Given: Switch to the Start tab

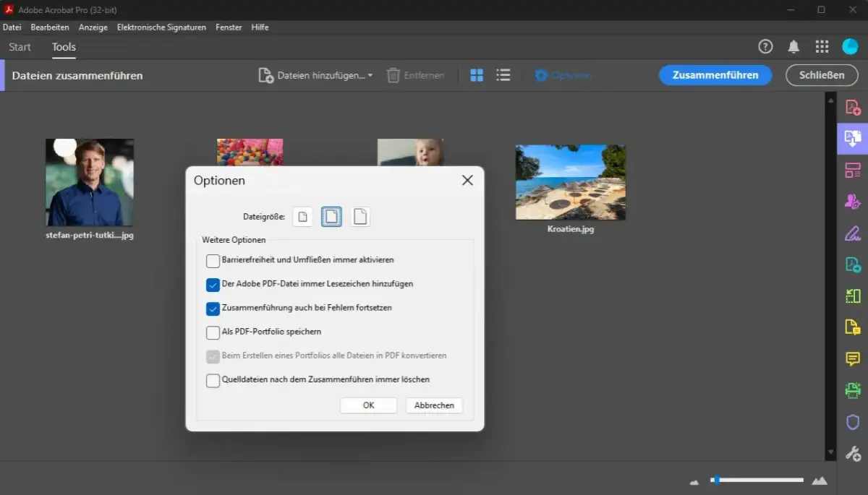Looking at the screenshot, I should pos(20,47).
